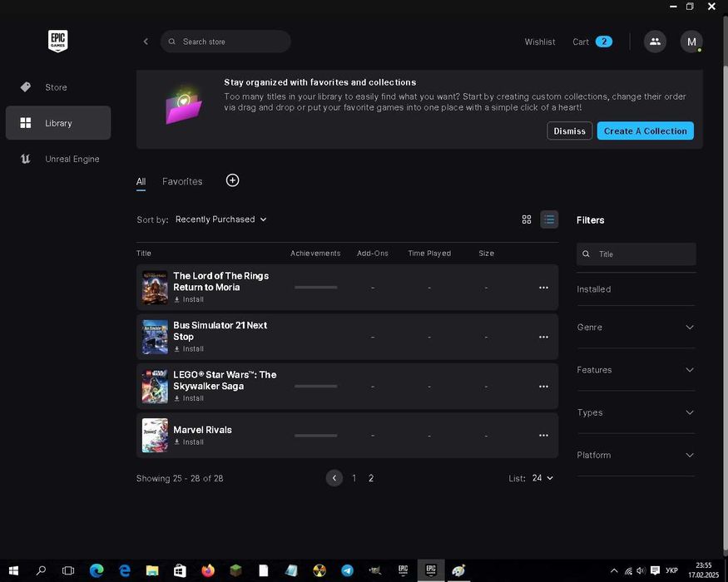The height and width of the screenshot is (582, 728).
Task: Open the friends list icon
Action: point(655,42)
